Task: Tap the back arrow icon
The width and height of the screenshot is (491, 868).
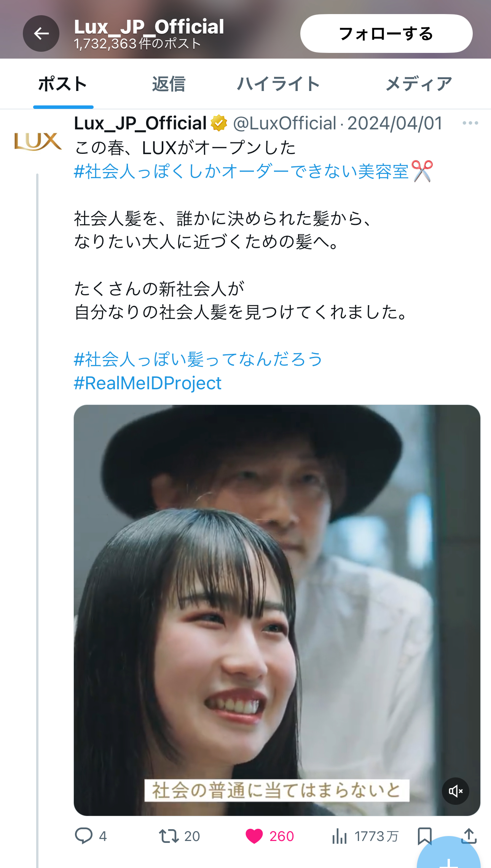Action: tap(41, 33)
